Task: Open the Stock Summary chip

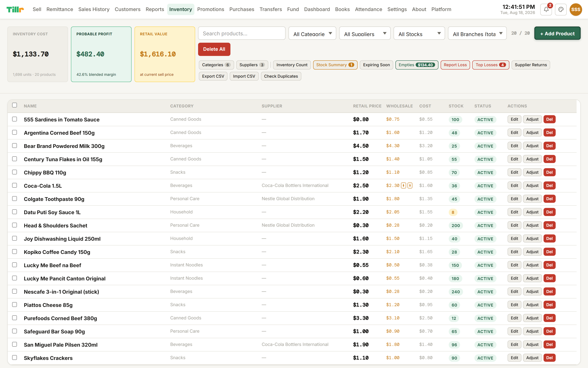Action: point(335,65)
